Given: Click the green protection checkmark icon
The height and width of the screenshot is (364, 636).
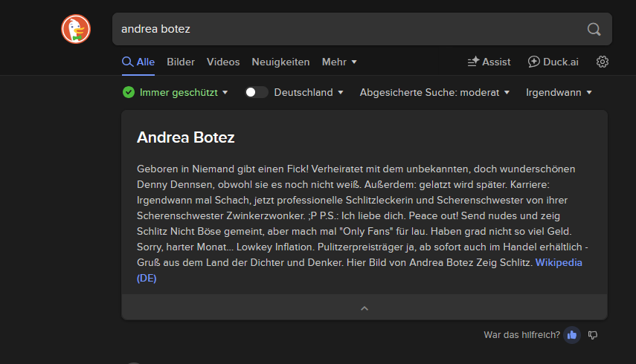Looking at the screenshot, I should 129,92.
